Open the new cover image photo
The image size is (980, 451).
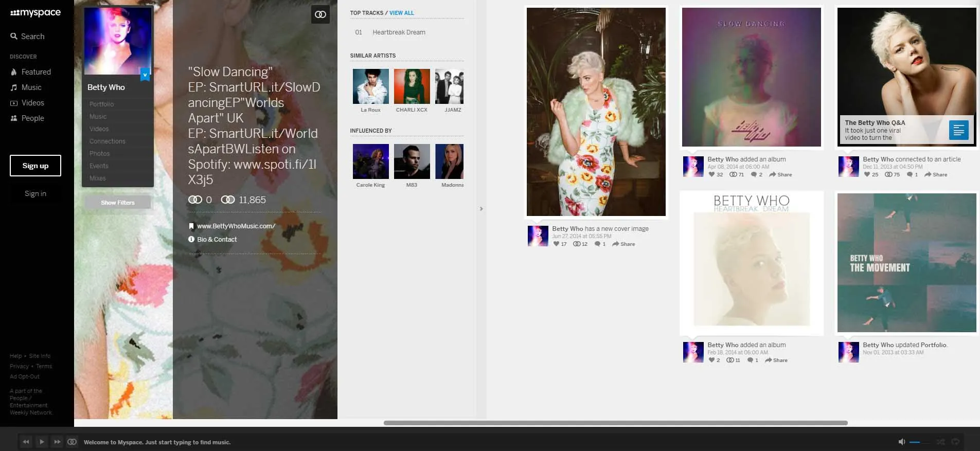pos(596,112)
